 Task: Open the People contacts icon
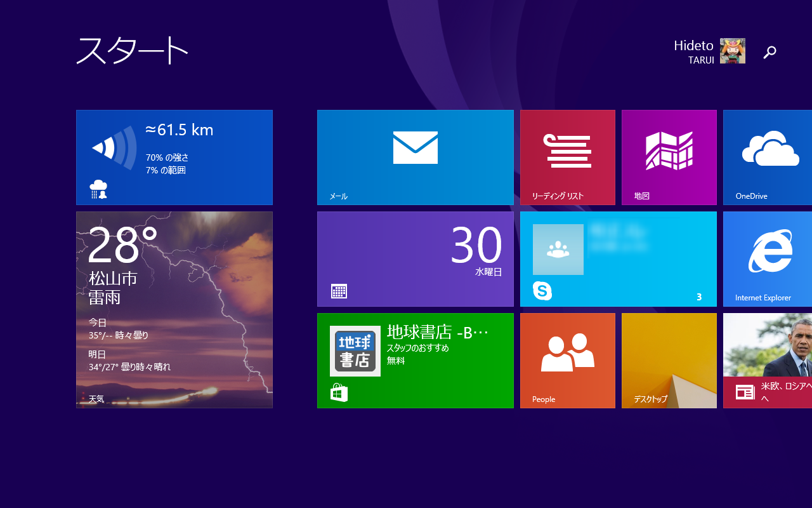(568, 352)
